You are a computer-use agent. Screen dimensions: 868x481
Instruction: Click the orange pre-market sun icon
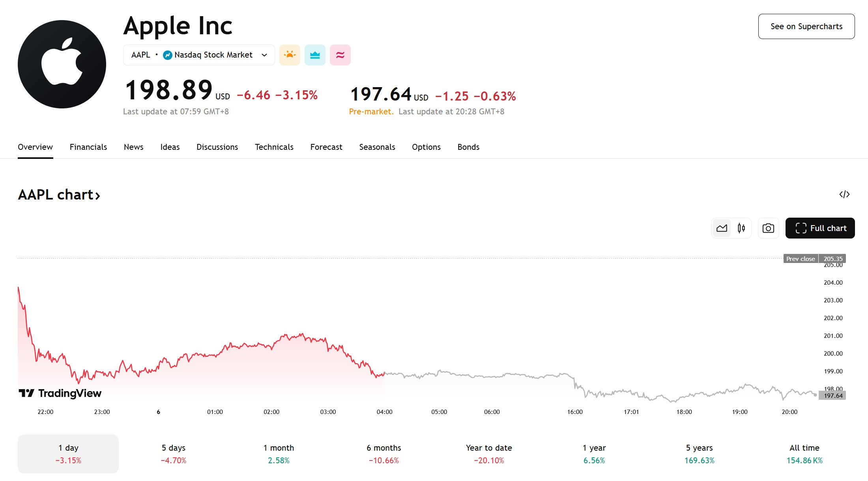(290, 55)
